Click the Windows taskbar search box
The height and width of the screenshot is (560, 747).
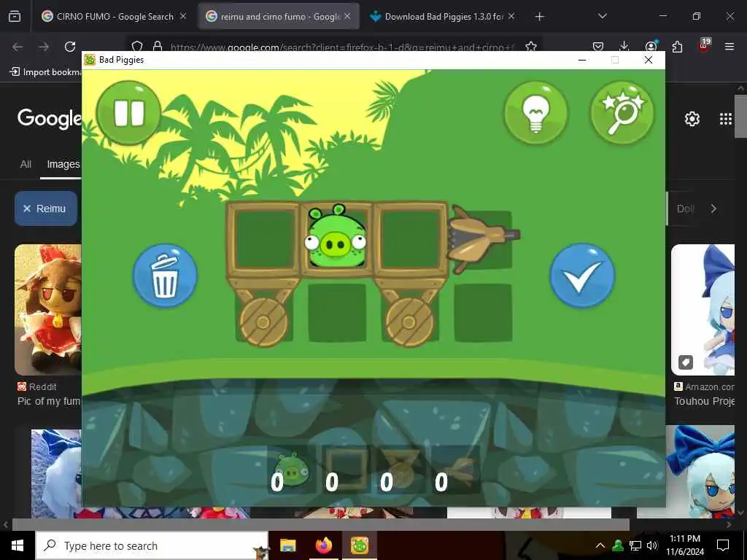click(x=152, y=545)
